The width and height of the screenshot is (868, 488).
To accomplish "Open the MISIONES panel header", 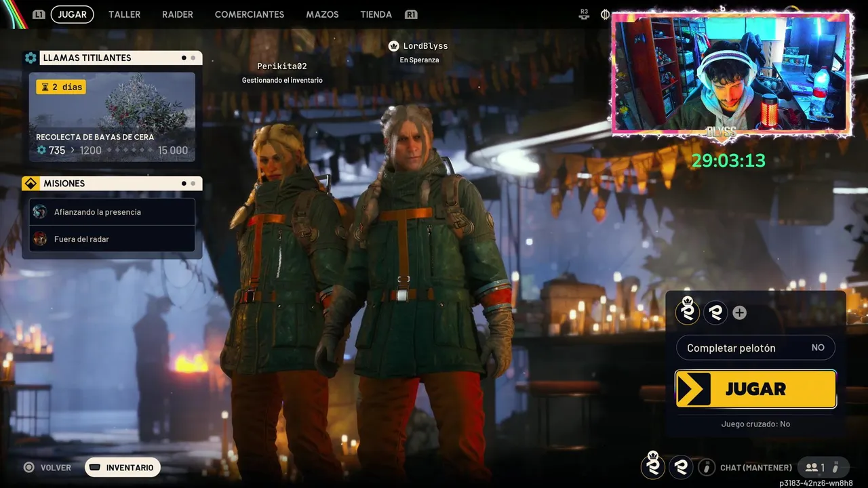I will pyautogui.click(x=112, y=184).
